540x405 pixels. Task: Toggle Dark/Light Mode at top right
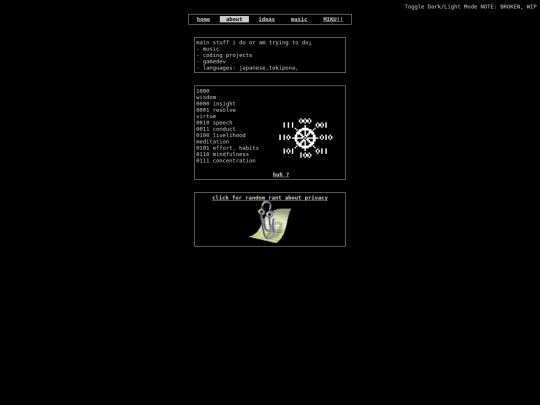[470, 7]
